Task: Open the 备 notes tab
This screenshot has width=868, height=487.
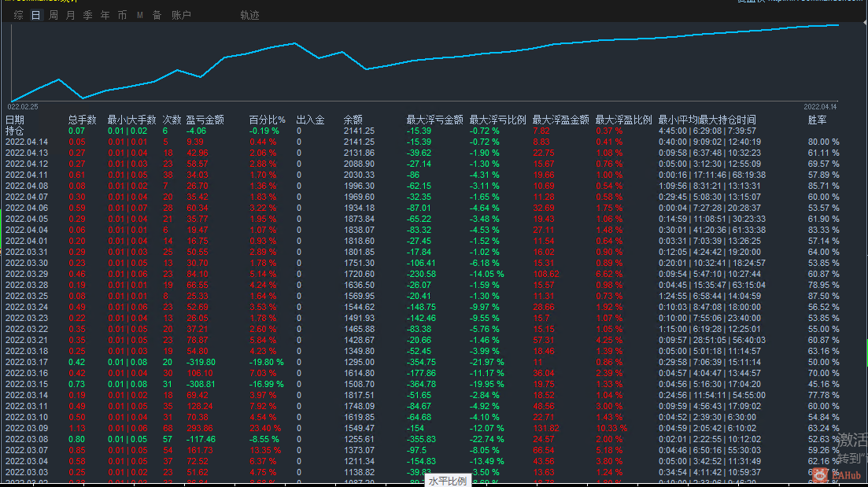Action: 157,15
